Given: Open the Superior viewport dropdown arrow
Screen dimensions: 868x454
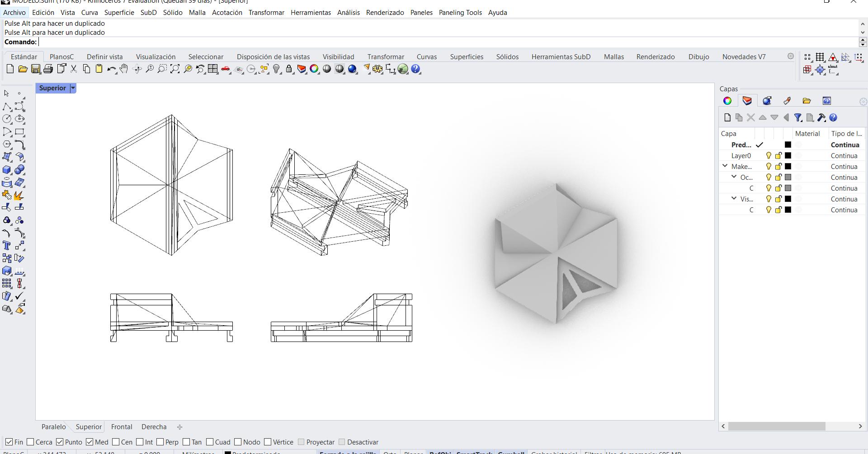Looking at the screenshot, I should [x=73, y=88].
